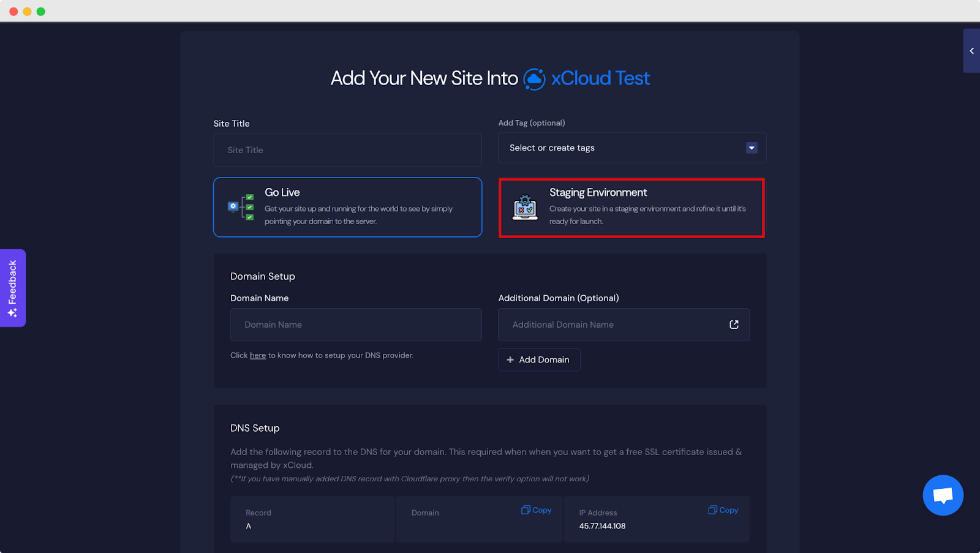Click the Record value A
This screenshot has height=553, width=980.
[249, 526]
